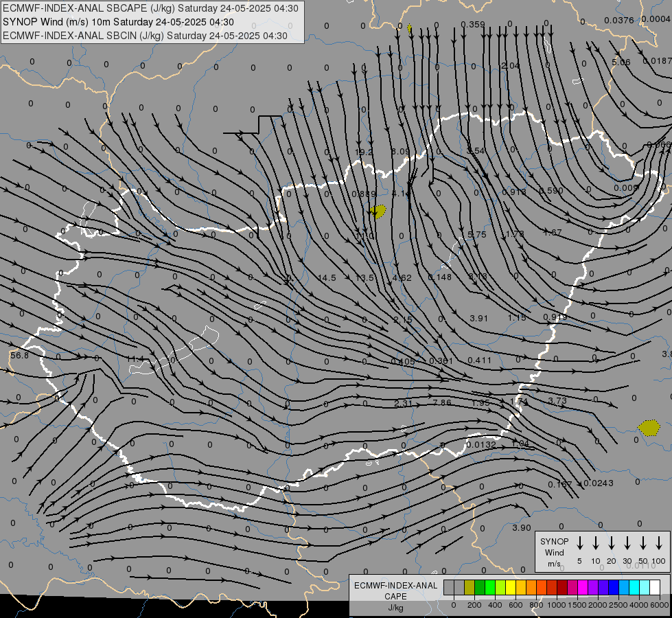This screenshot has height=618, width=672.
Task: Click the 'ECMWF-INDEX-ANAL CAPE' legend label
Action: pyautogui.click(x=395, y=591)
